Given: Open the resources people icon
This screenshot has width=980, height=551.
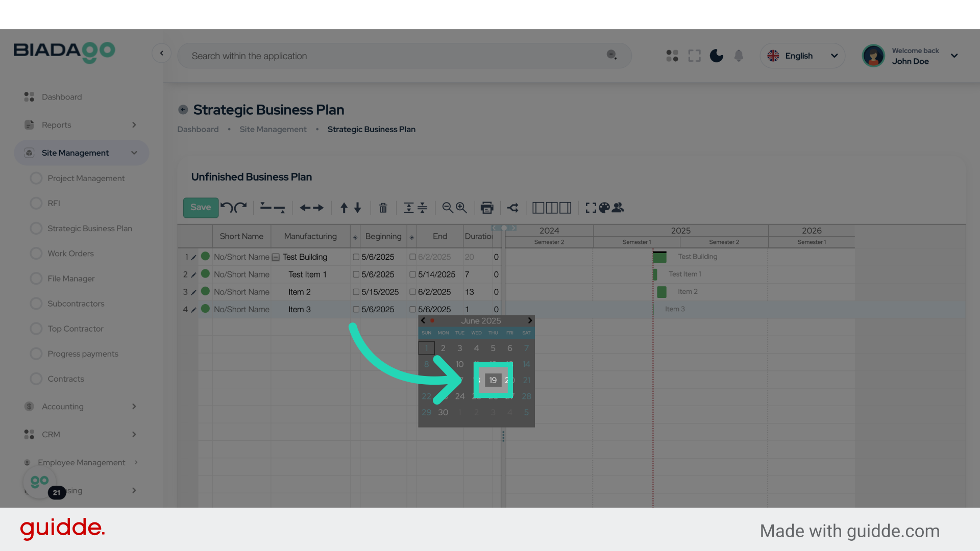Looking at the screenshot, I should 618,208.
